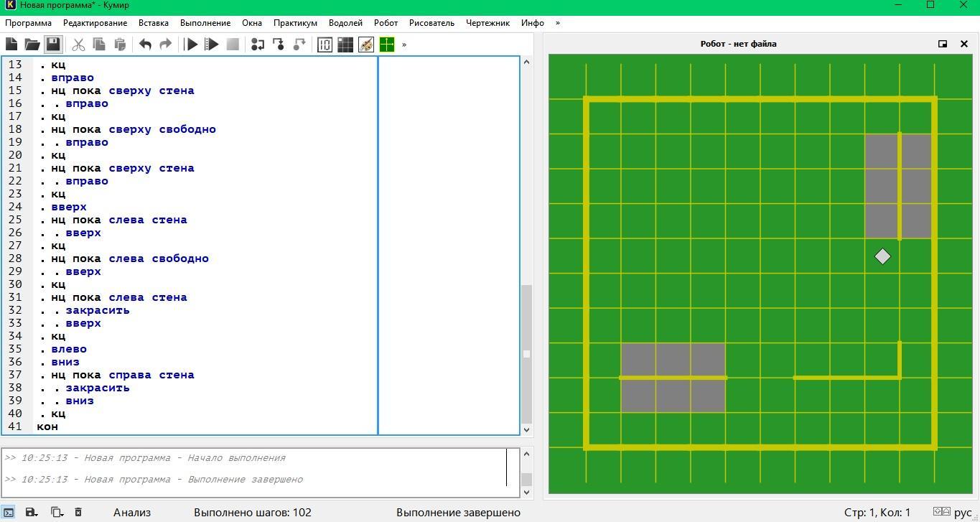This screenshot has height=522, width=980.
Task: Stop program execution
Action: tap(233, 45)
